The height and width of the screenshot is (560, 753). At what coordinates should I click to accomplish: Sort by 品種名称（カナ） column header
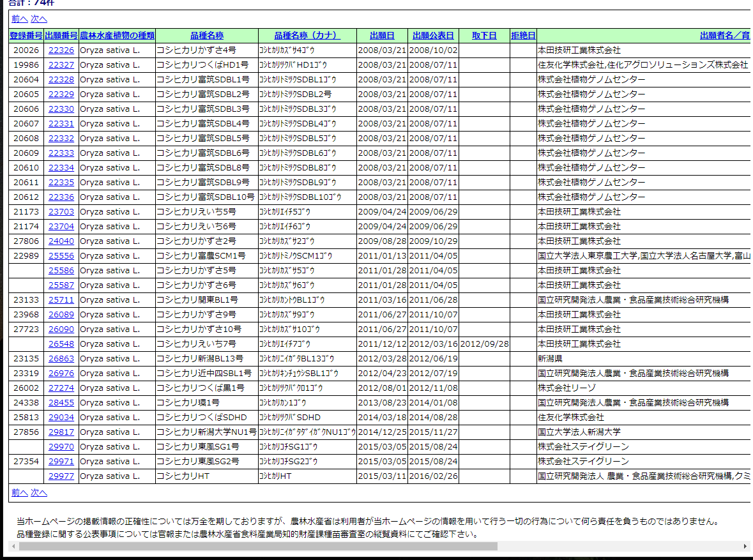(x=307, y=36)
